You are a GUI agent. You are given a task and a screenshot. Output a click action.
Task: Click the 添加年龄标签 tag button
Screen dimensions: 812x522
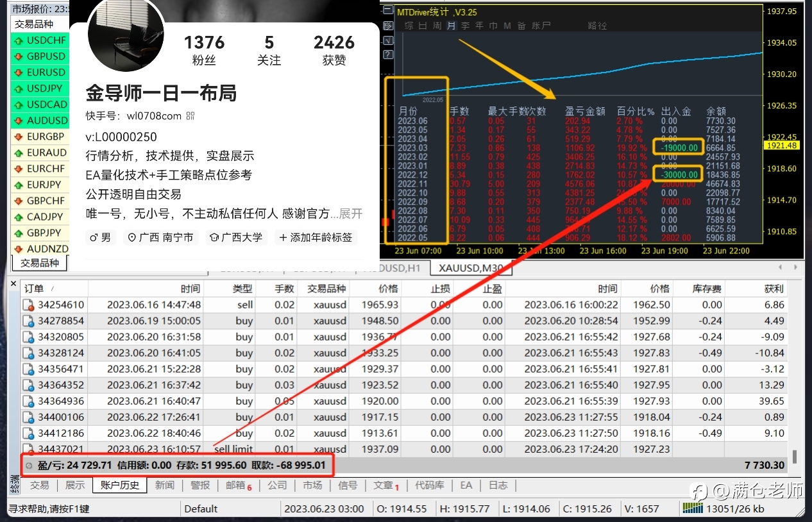click(315, 237)
